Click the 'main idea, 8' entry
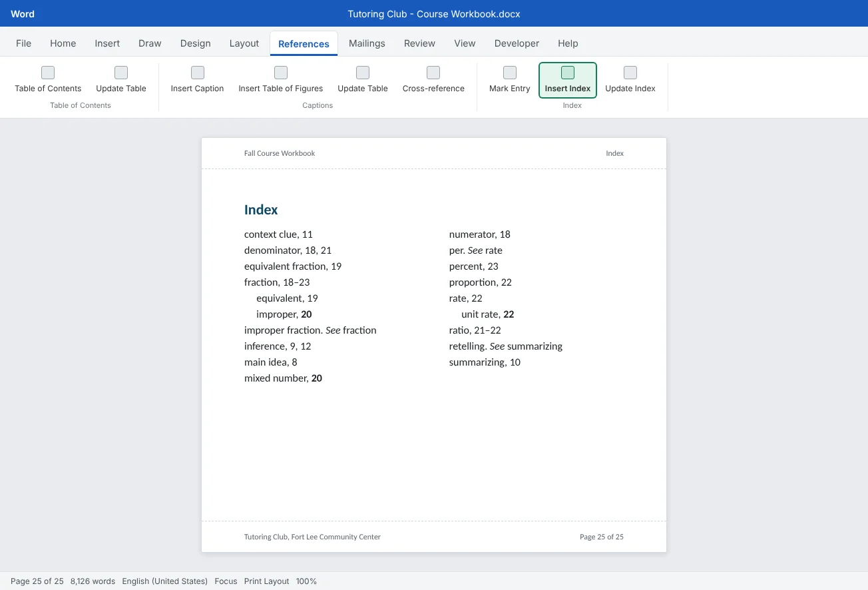868x590 pixels. tap(271, 362)
